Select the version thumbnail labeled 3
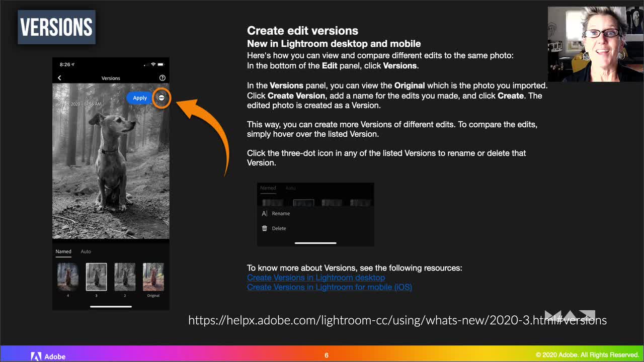644x362 pixels. (x=96, y=277)
